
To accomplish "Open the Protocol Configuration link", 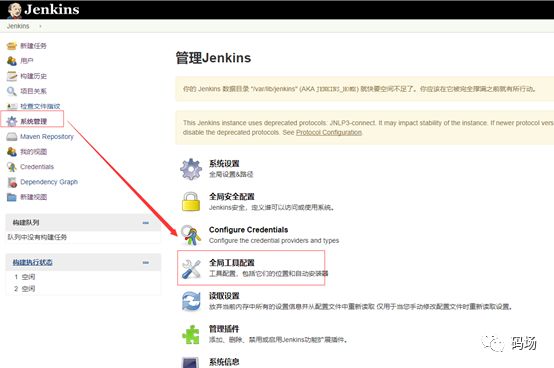I will (329, 132).
